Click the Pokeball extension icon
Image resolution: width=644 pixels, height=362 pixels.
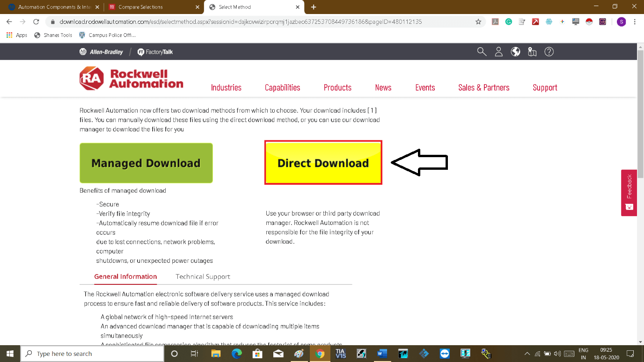(x=589, y=22)
